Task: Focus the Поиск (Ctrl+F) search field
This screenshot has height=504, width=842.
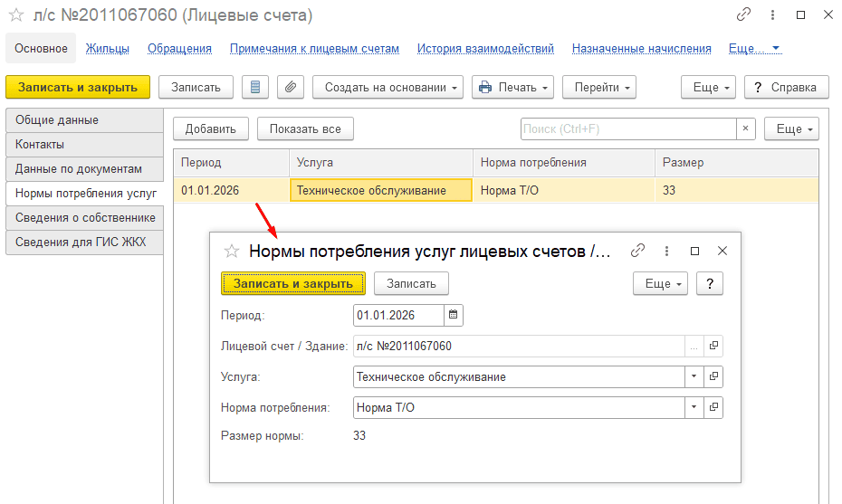Action: (x=628, y=128)
